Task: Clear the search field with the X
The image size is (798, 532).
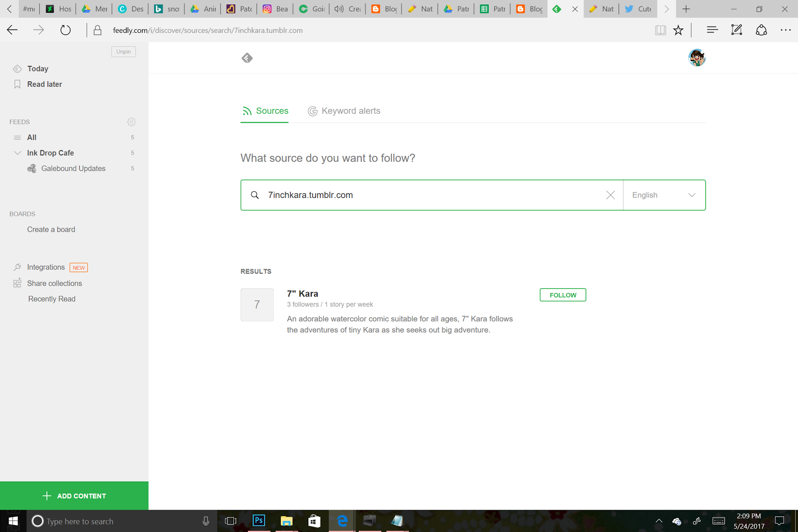Action: (x=610, y=195)
